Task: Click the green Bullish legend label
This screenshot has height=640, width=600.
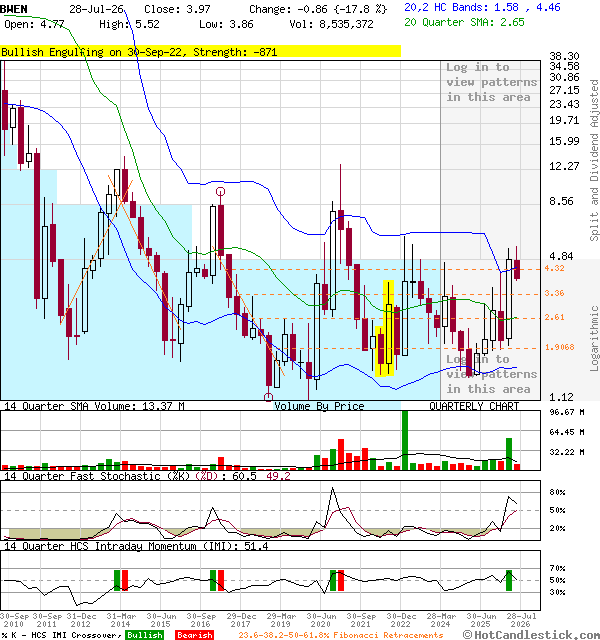Action: tap(144, 635)
